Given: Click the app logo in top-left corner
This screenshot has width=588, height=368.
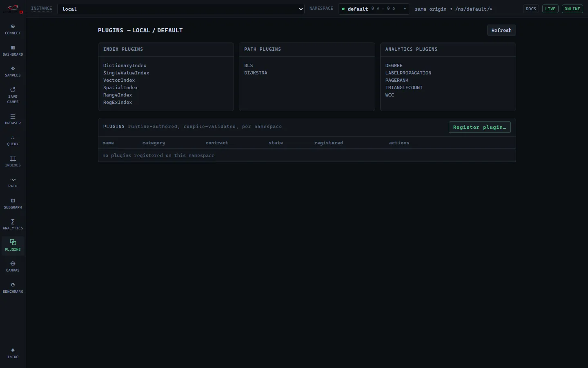Looking at the screenshot, I should point(13,9).
